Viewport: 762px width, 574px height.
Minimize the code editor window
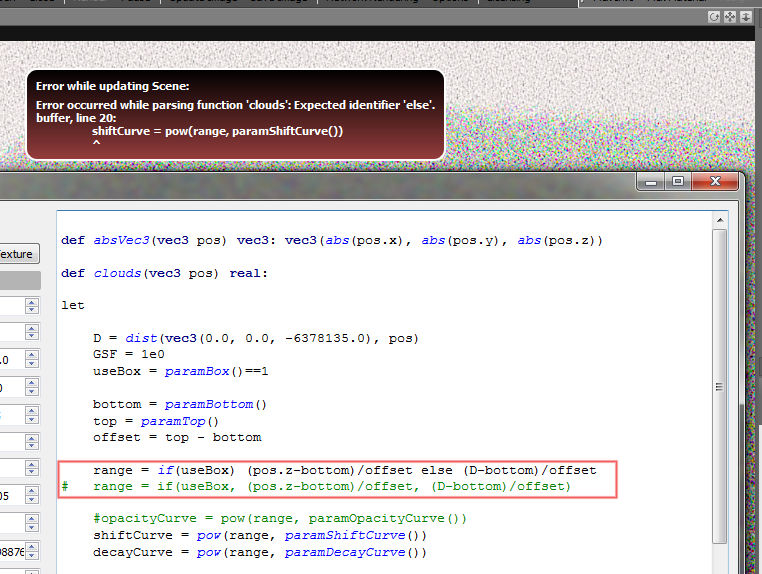tap(652, 182)
